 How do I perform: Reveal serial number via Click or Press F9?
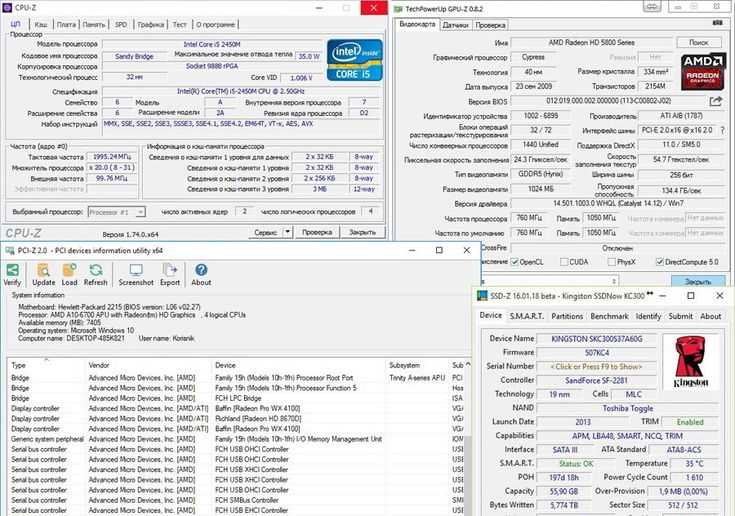coord(596,366)
